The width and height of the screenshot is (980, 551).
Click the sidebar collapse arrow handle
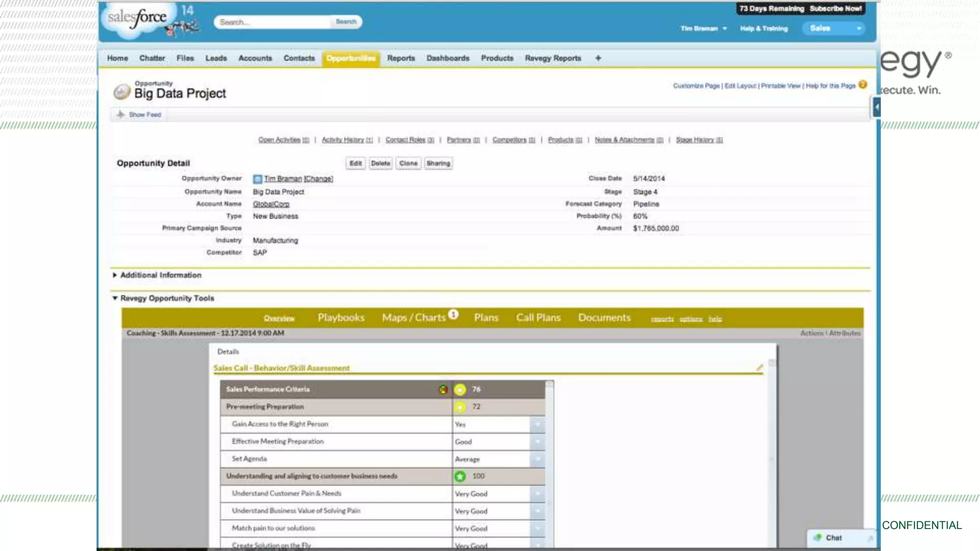(876, 107)
